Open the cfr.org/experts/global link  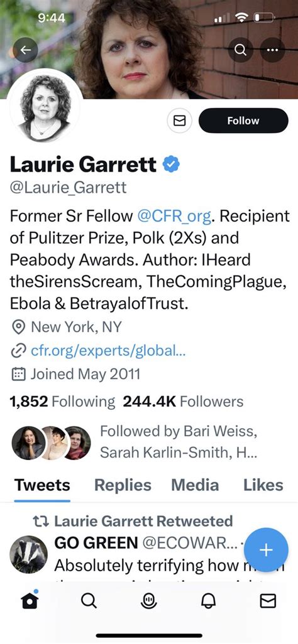pyautogui.click(x=108, y=351)
